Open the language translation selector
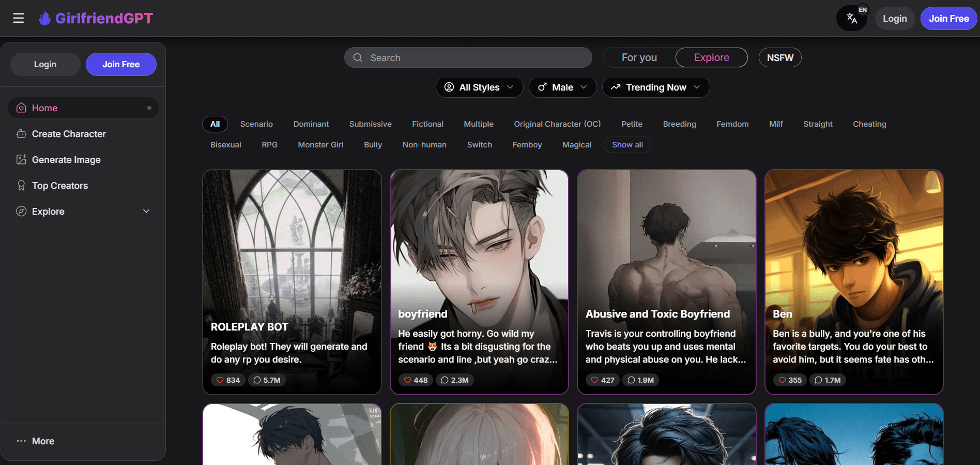 pos(852,19)
